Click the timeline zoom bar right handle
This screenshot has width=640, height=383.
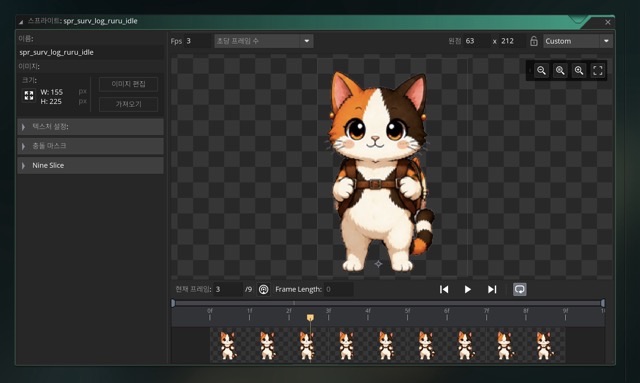click(603, 303)
